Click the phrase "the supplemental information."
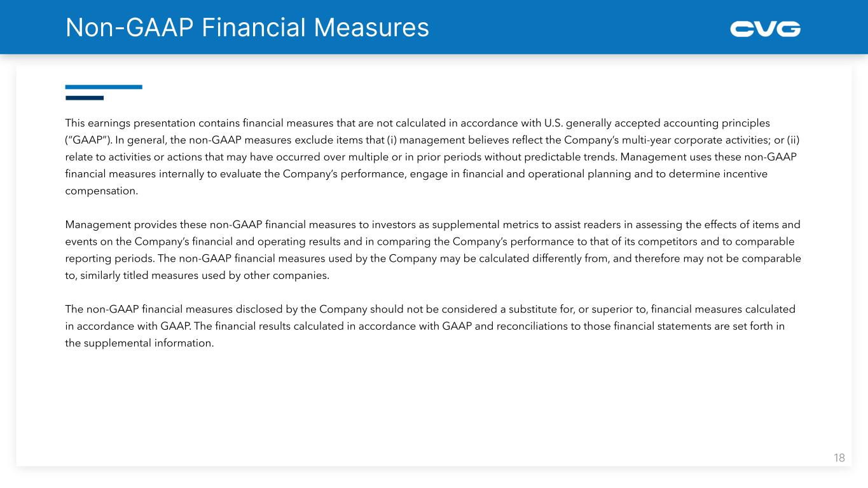 (139, 343)
